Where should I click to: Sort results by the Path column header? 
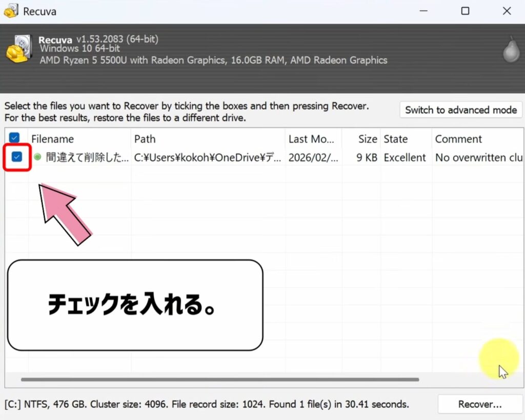pos(145,139)
